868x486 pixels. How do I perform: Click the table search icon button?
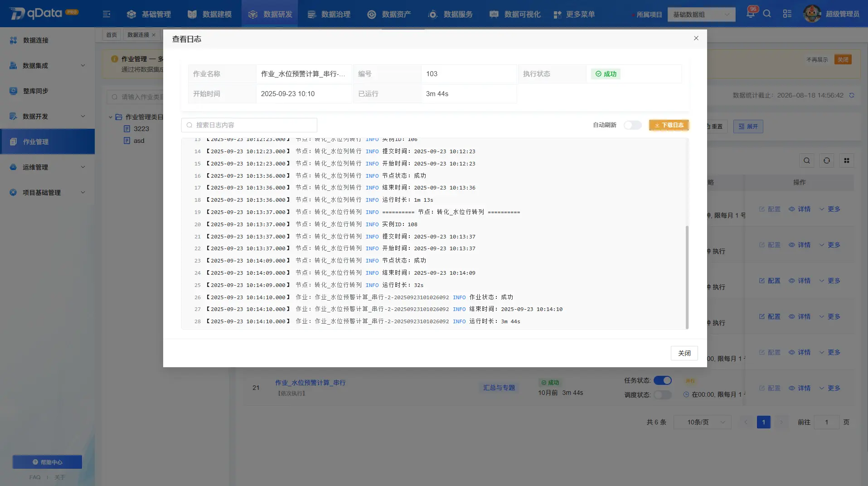pyautogui.click(x=807, y=160)
